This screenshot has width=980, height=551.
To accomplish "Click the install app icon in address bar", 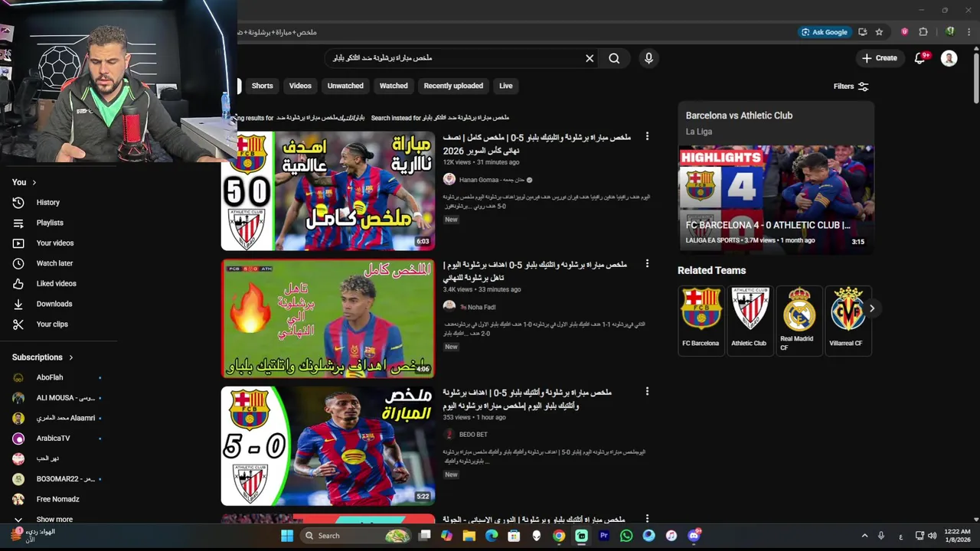I will click(x=863, y=32).
